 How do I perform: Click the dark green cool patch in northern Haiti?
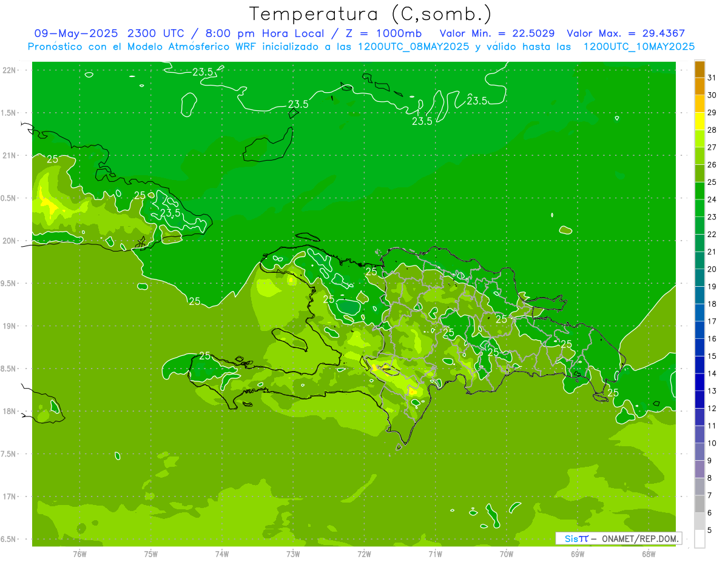pos(348,307)
